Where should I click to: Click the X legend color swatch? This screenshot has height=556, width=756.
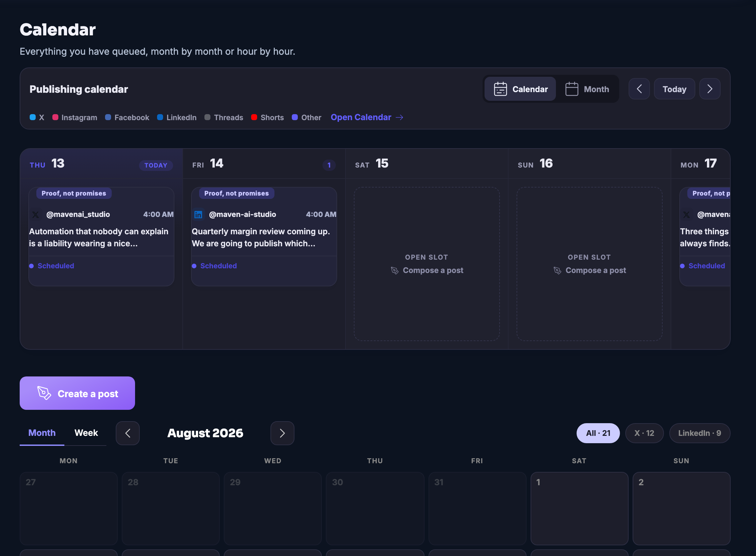point(33,117)
